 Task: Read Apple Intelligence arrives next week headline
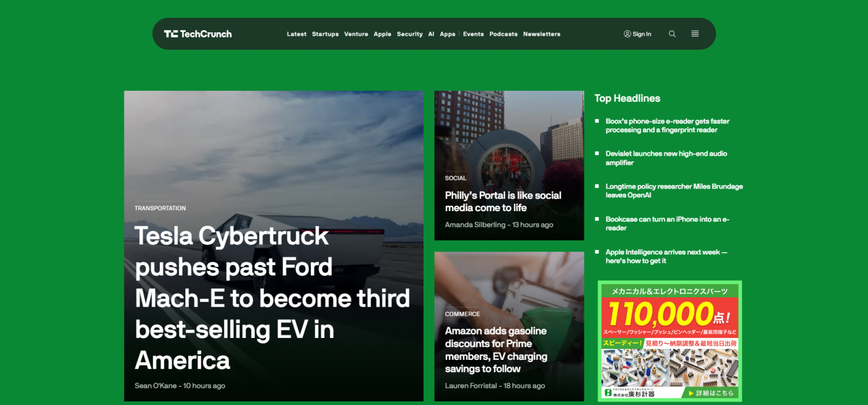666,256
